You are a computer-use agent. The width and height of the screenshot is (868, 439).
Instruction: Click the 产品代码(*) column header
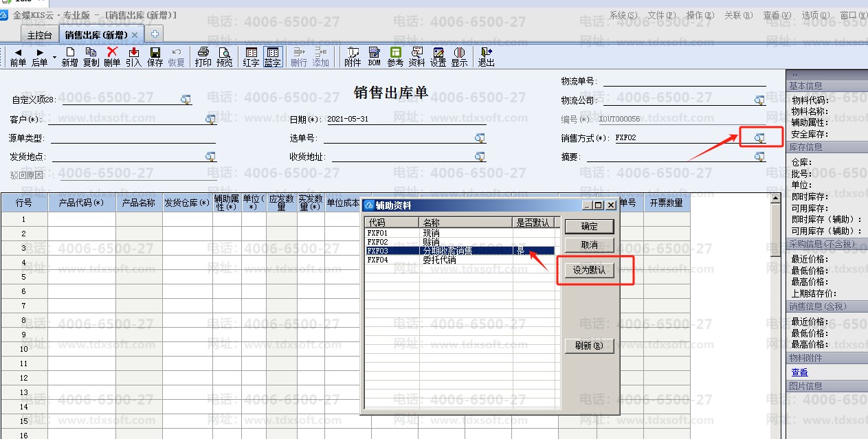[81, 203]
